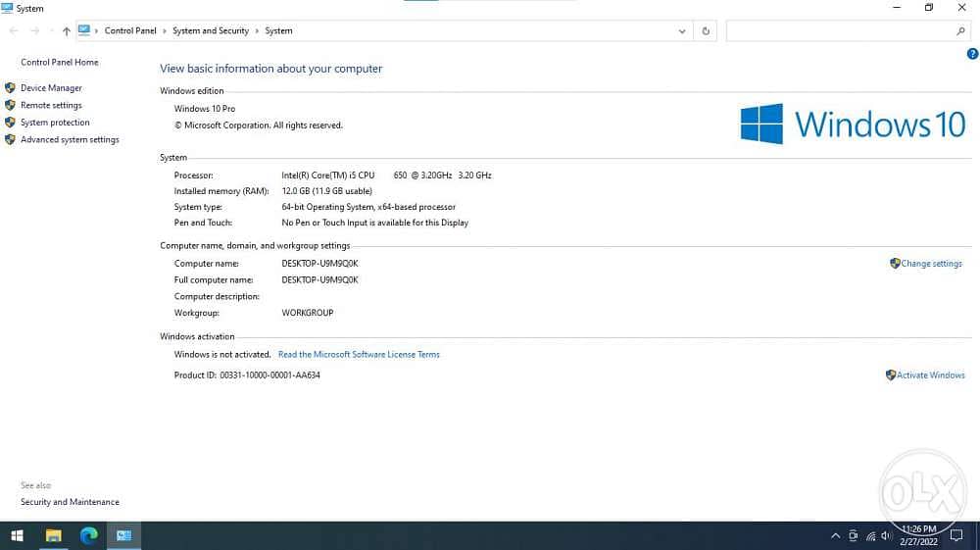Click the Control Panel search field
Viewport: 980px width, 550px height.
point(848,30)
